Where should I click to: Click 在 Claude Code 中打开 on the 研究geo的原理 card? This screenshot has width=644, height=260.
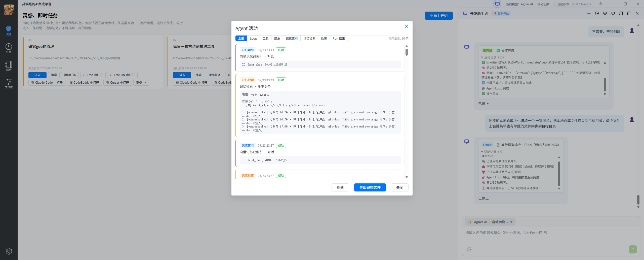point(47,83)
